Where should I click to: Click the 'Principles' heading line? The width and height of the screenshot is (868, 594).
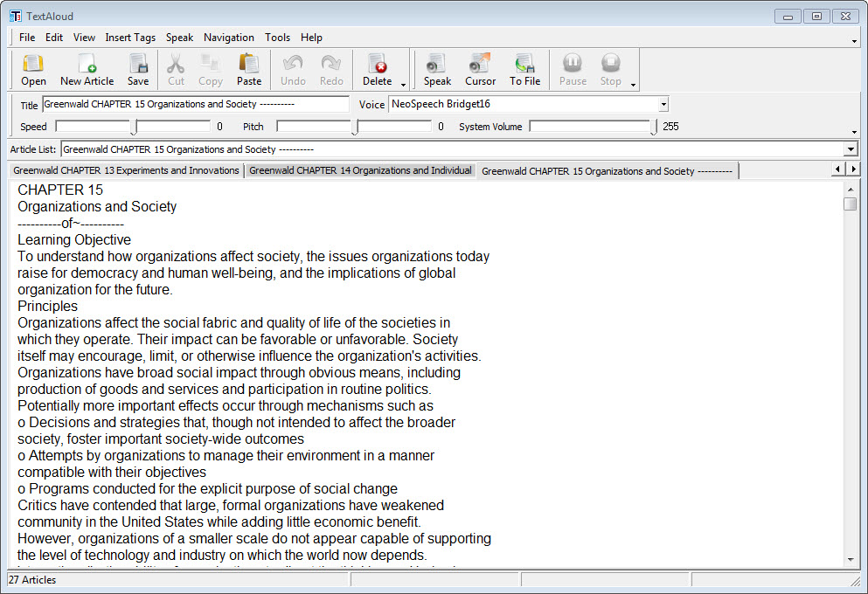pyautogui.click(x=47, y=307)
